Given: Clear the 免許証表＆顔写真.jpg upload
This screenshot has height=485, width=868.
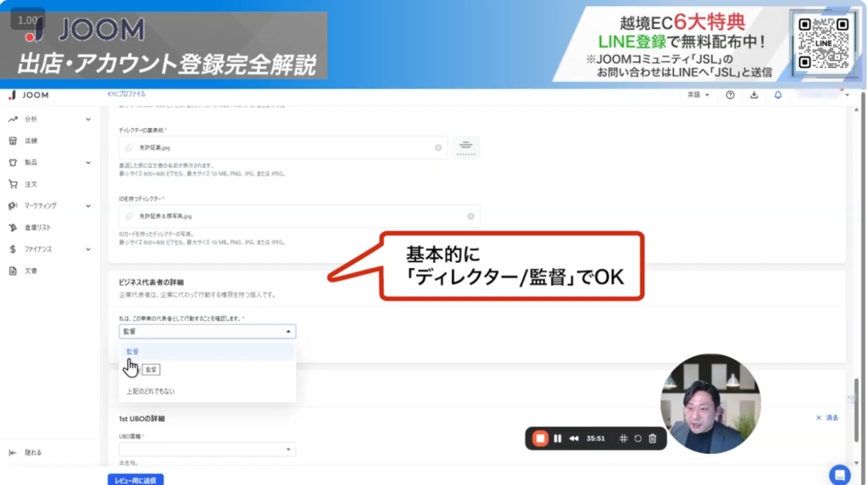Looking at the screenshot, I should coord(470,216).
